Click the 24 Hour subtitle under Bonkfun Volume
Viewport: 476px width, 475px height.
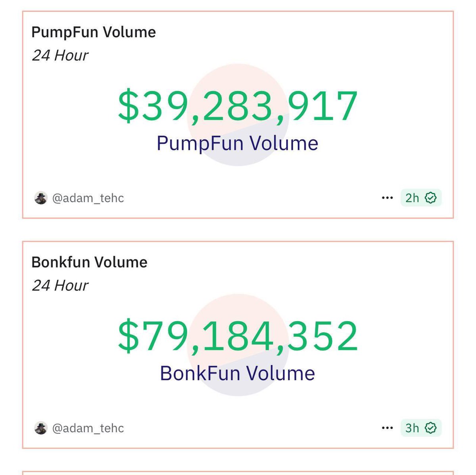pos(60,285)
